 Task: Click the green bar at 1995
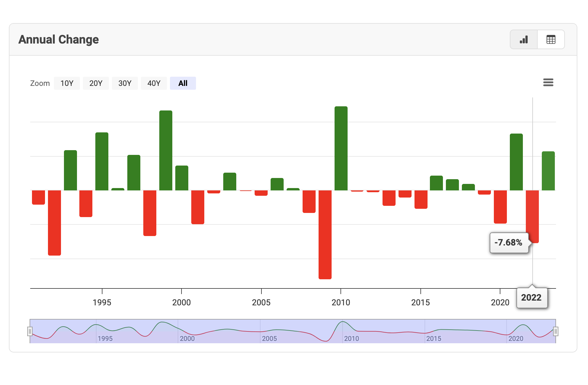[x=102, y=161]
